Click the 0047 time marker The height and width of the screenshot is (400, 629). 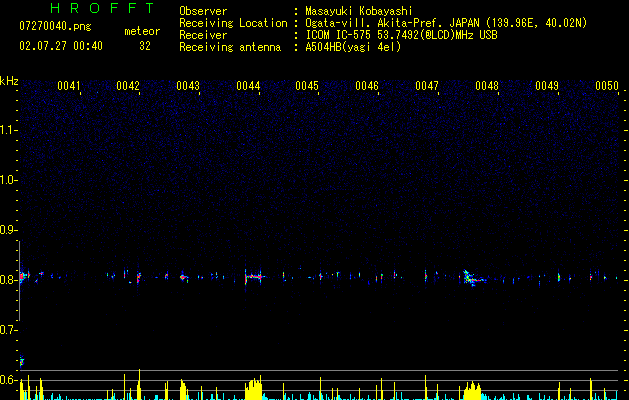tap(427, 86)
